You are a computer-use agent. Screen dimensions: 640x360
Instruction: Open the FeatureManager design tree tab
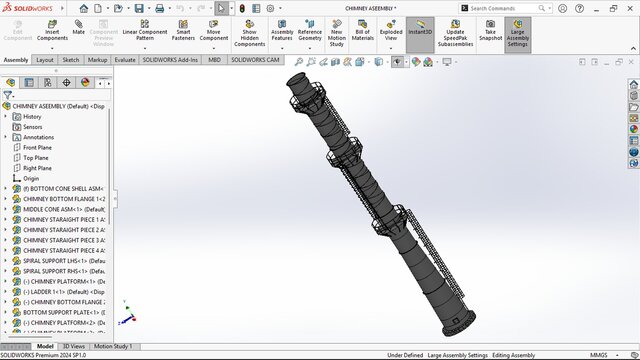point(11,82)
